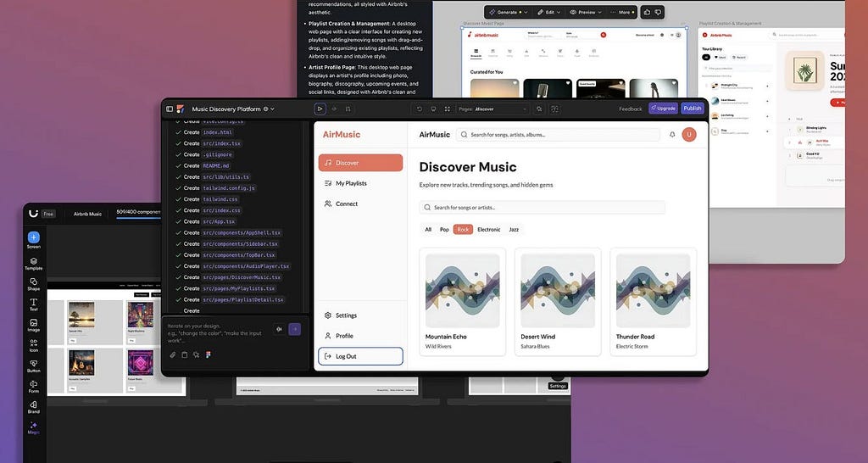Click the Search for songs, artists, albums field
Viewport: 868px width, 463px height.
point(558,134)
